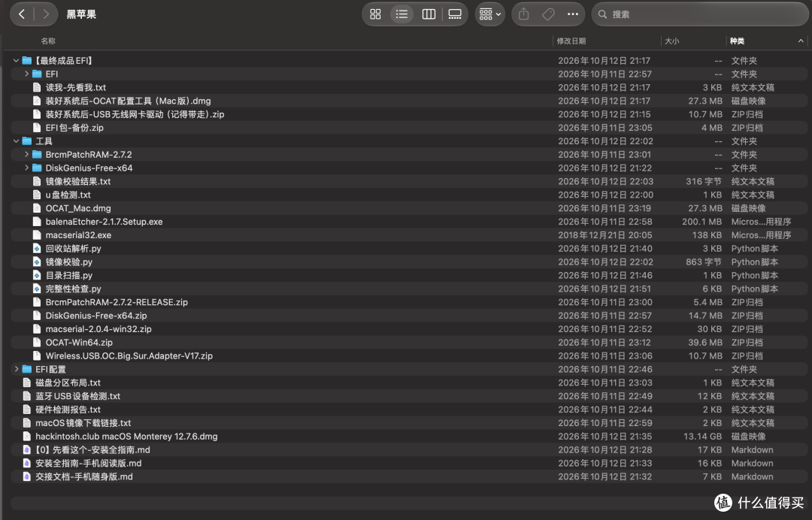
Task: Open the more actions ellipsis menu
Action: (573, 14)
